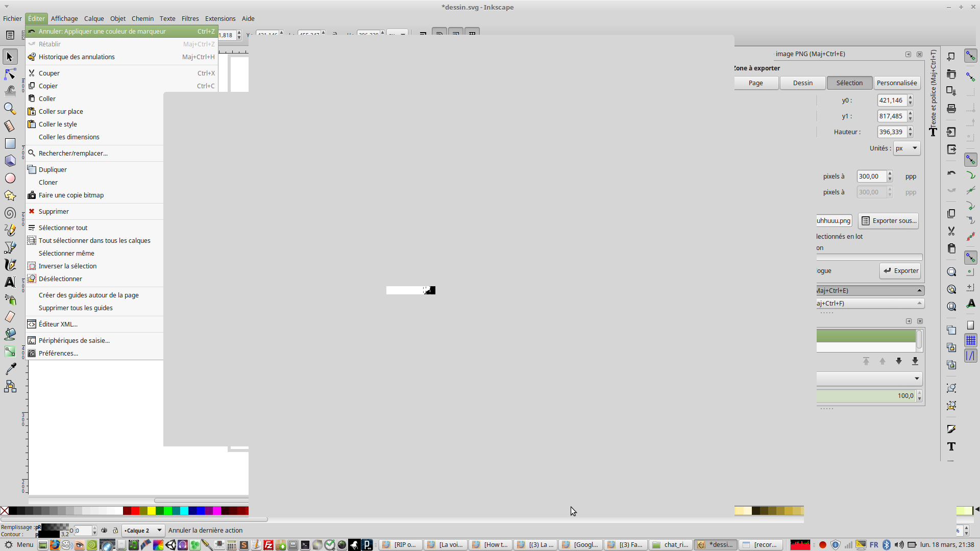Select the Text tool in toolbox
Screen dimensions: 980x551
(10, 282)
